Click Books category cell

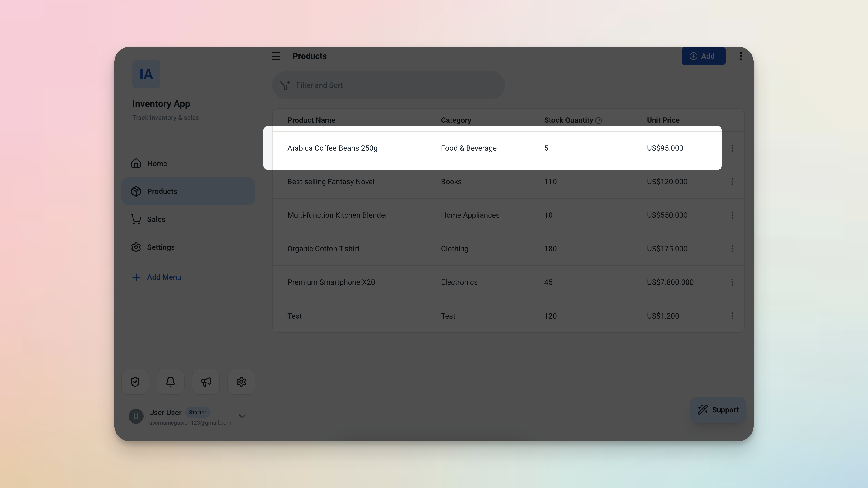point(451,182)
